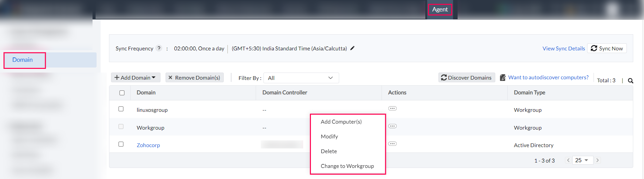The image size is (644, 179).
Task: Open the actions ellipsis for Workgroup row
Action: pyautogui.click(x=392, y=126)
